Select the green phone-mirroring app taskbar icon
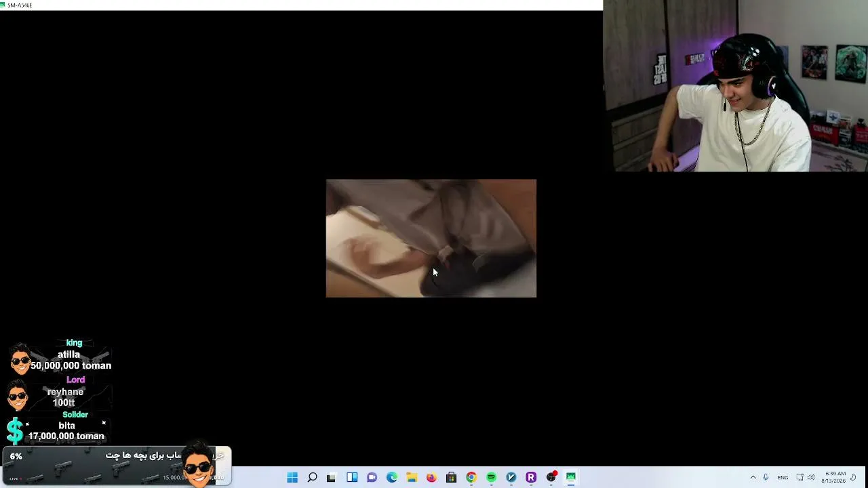This screenshot has height=488, width=868. click(571, 477)
